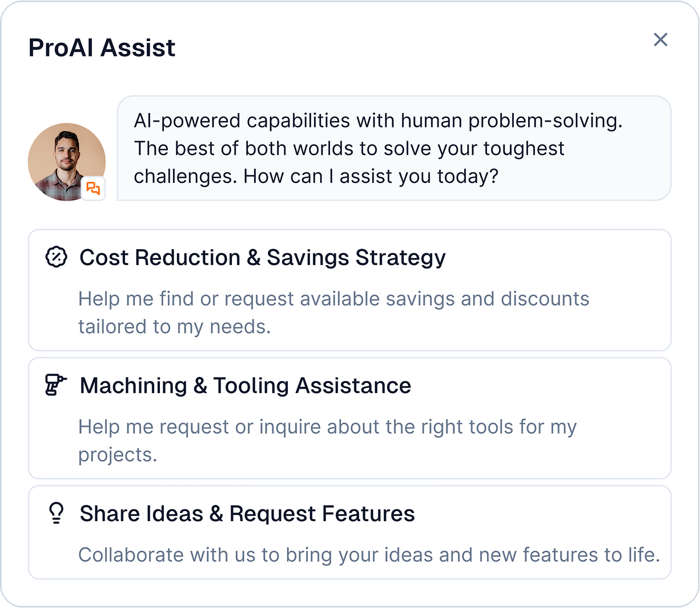700x608 pixels.
Task: Click the collaborate with us description text
Action: pos(369,555)
